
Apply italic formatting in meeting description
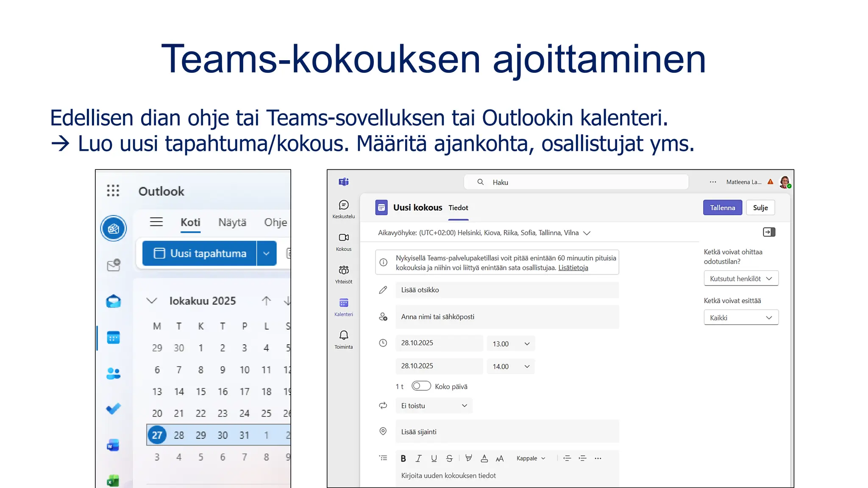point(419,458)
